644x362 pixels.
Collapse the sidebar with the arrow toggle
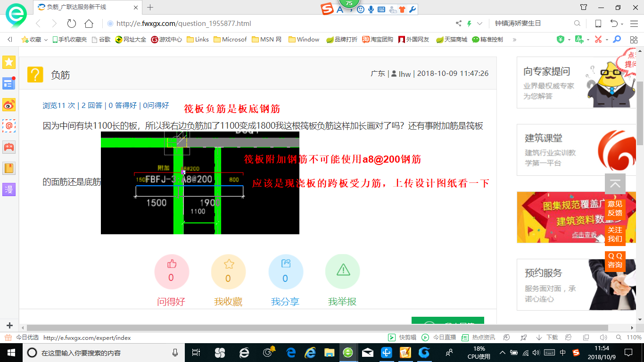click(9, 40)
